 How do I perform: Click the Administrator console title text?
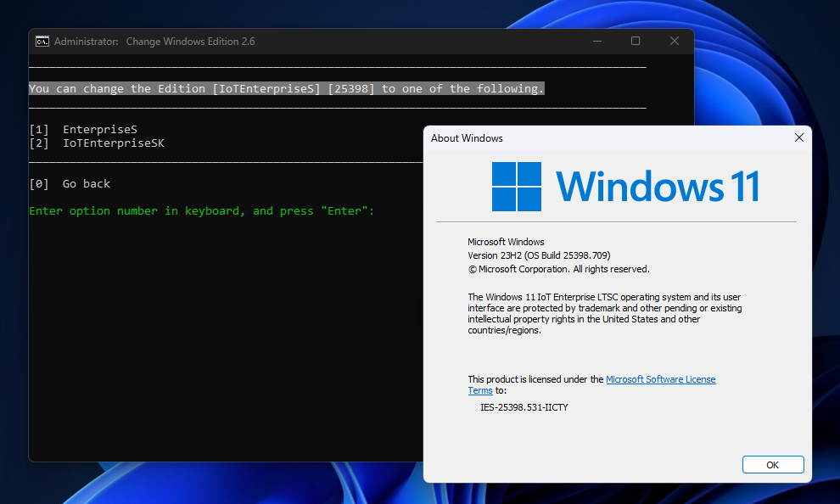pyautogui.click(x=154, y=42)
